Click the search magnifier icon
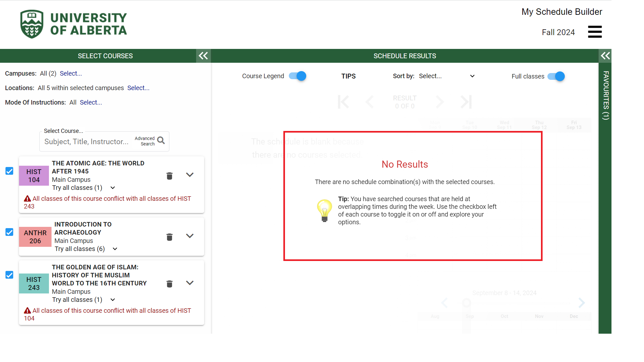Image resolution: width=644 pixels, height=362 pixels. point(161,141)
